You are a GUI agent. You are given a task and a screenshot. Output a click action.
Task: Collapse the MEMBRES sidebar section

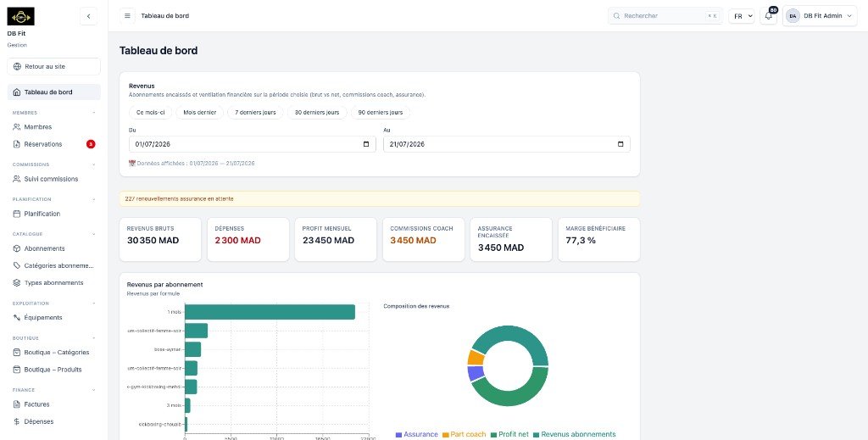93,113
